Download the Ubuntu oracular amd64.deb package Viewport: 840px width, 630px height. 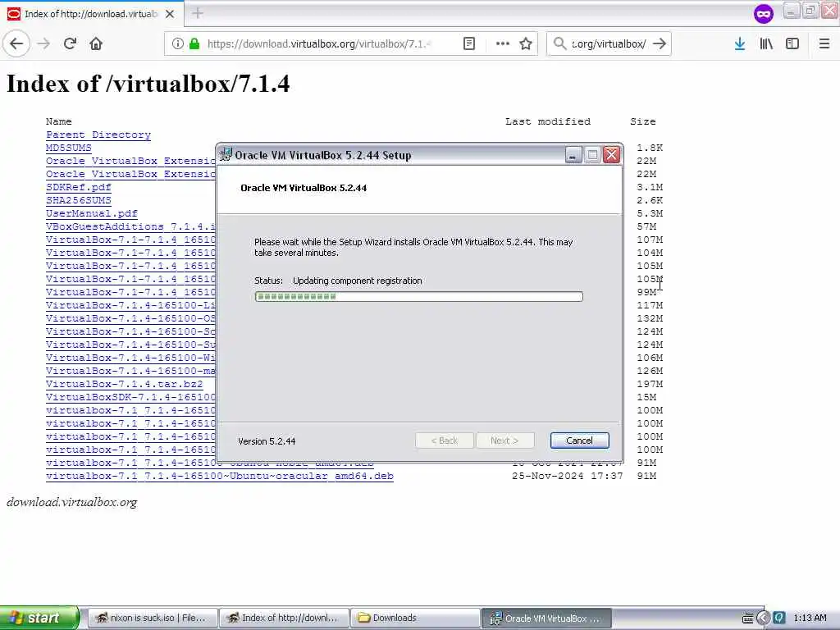[220, 476]
